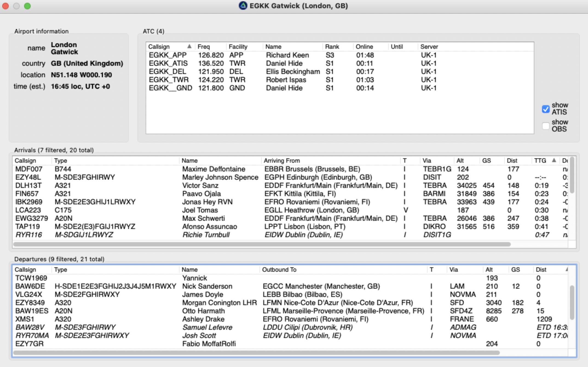Sort arrivals by Alt column header
Viewport: 588px width, 367px height.
460,160
